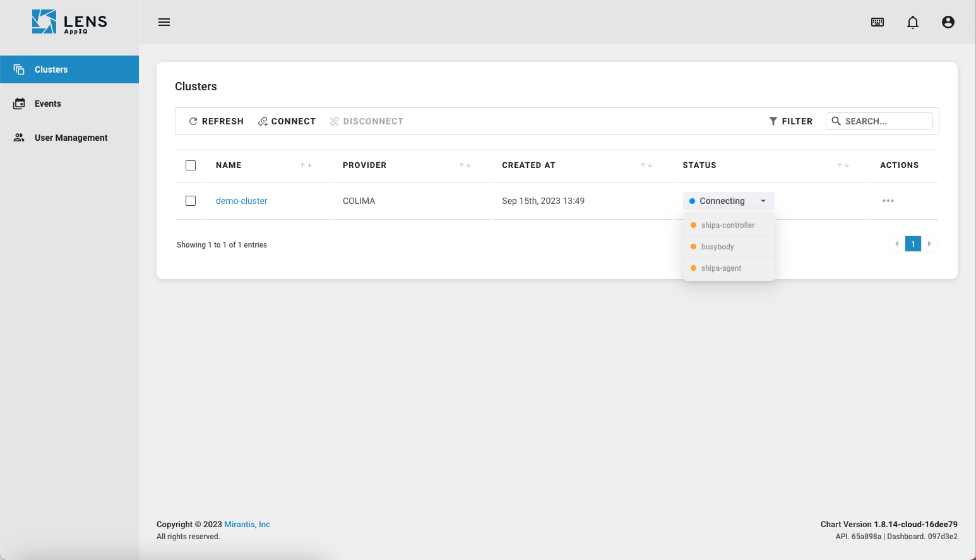976x560 pixels.
Task: Click the Actions column header
Action: [900, 165]
